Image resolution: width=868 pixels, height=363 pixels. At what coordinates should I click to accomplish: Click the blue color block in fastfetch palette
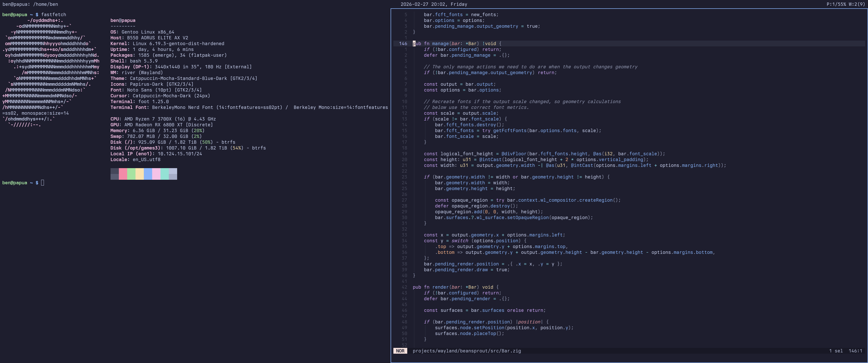[148, 174]
